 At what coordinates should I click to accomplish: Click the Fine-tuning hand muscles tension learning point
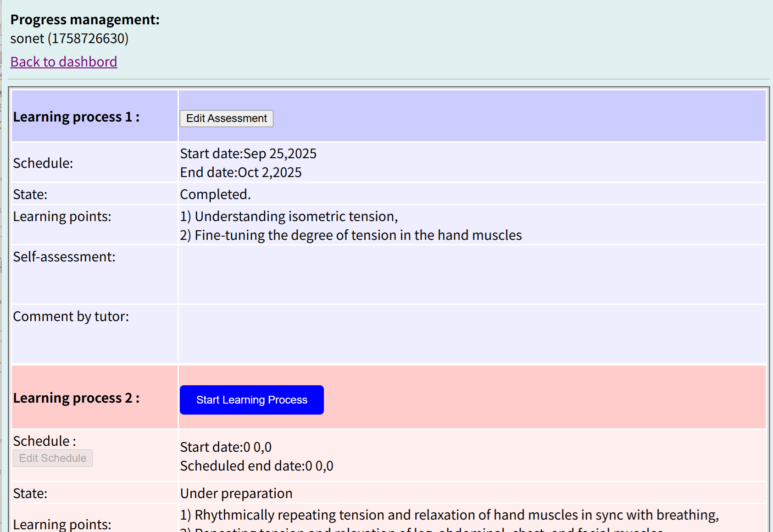351,235
